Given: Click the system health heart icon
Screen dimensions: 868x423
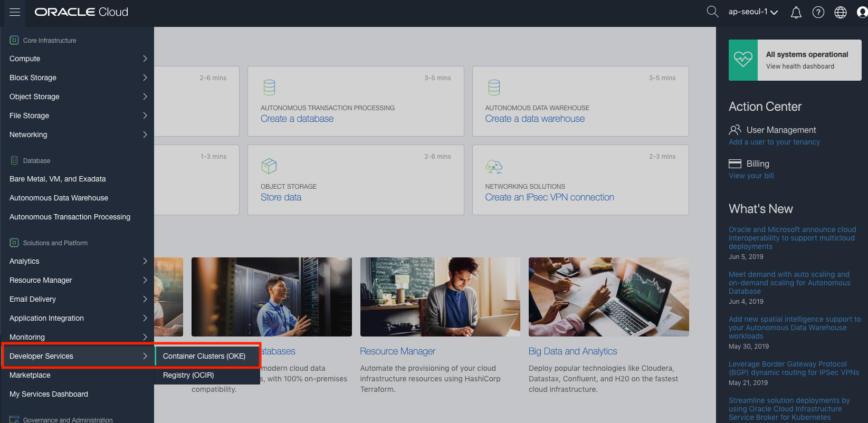Looking at the screenshot, I should tap(743, 60).
